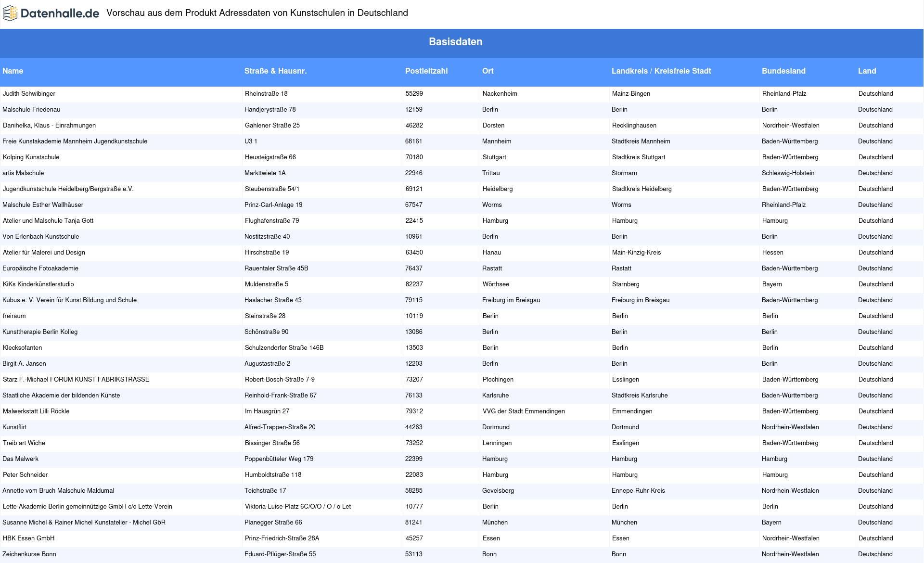924x563 pixels.
Task: Select Freie Kunstakademie Mannheim Jugendkunstschule
Action: pyautogui.click(x=75, y=141)
